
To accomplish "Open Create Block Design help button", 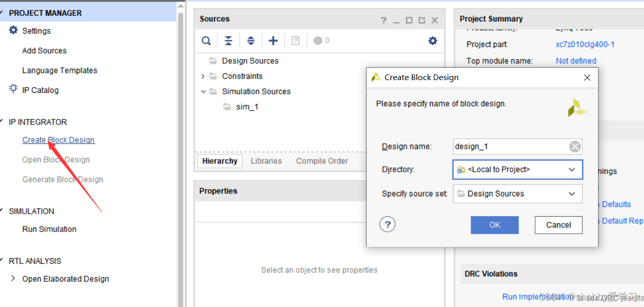I will (388, 224).
